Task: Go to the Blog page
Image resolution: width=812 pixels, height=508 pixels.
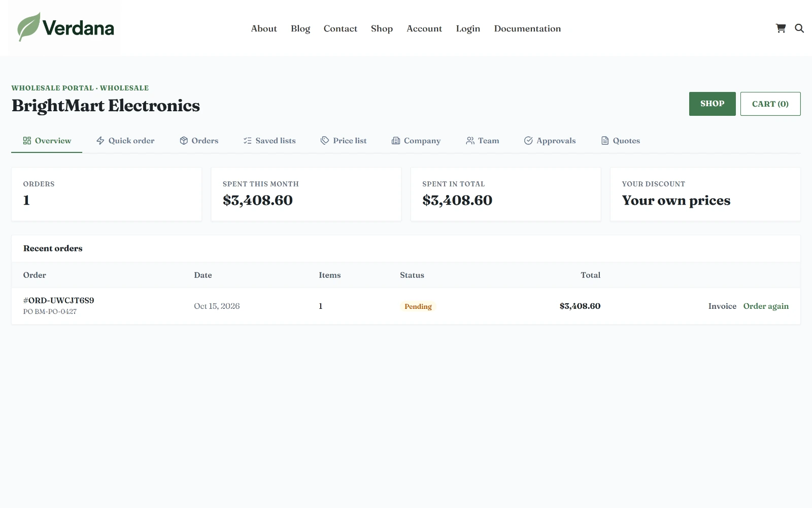Action: click(x=300, y=28)
